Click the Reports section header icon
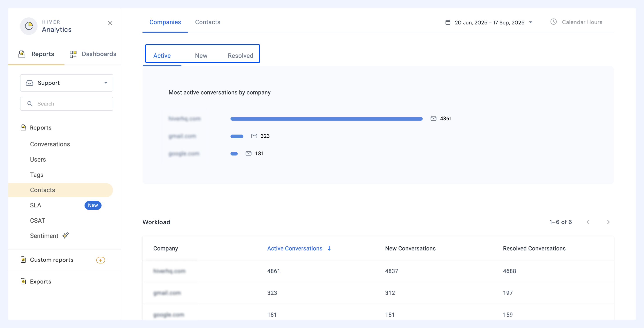Image resolution: width=644 pixels, height=328 pixels. (x=23, y=128)
